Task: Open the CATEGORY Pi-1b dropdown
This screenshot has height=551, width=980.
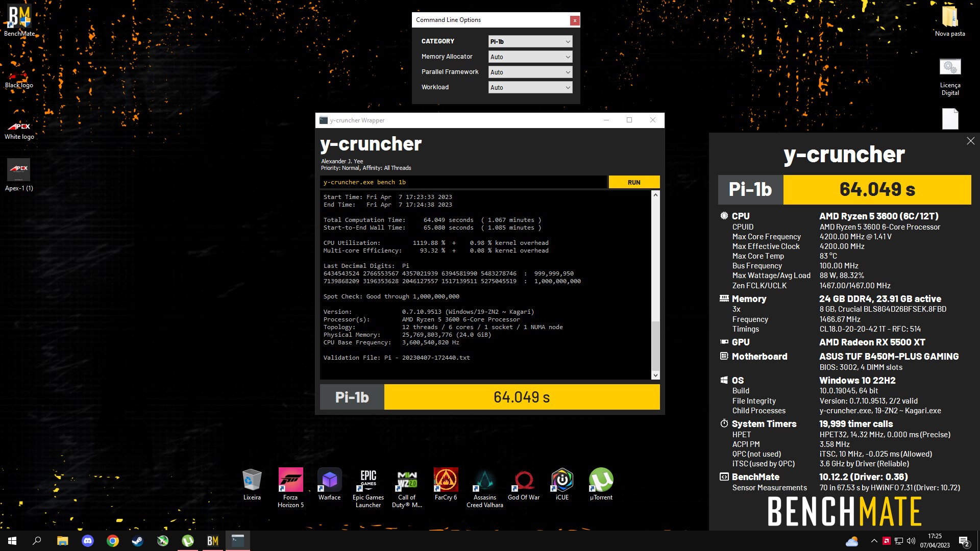Action: point(530,41)
